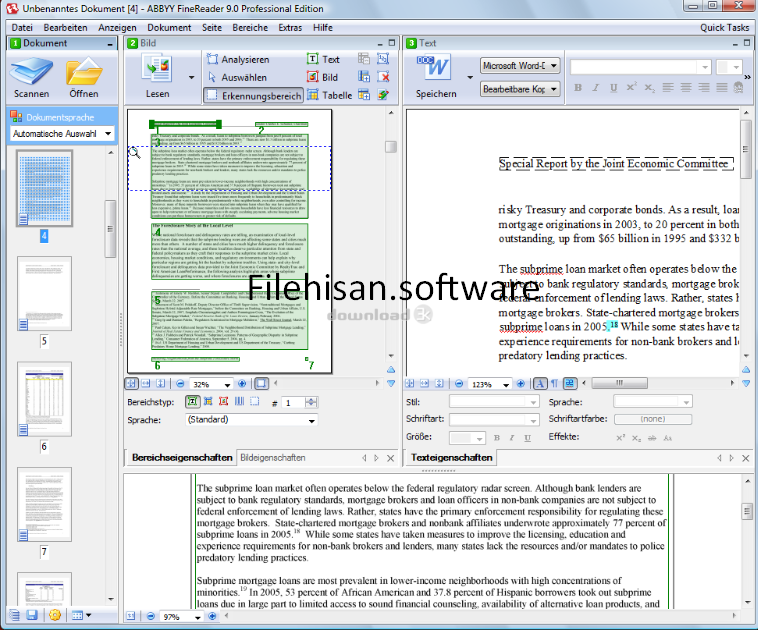Click the Öffnen folder icon

click(x=84, y=71)
